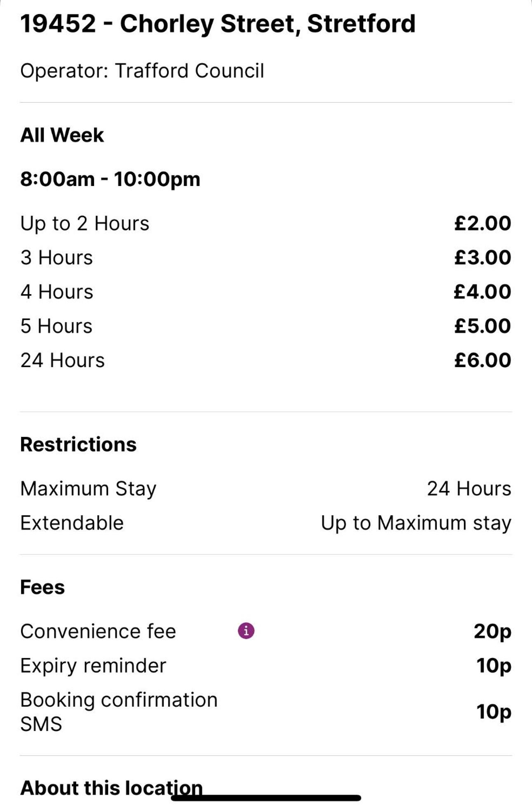
Task: Tap the Maximum Stay 24 Hours row
Action: (266, 488)
